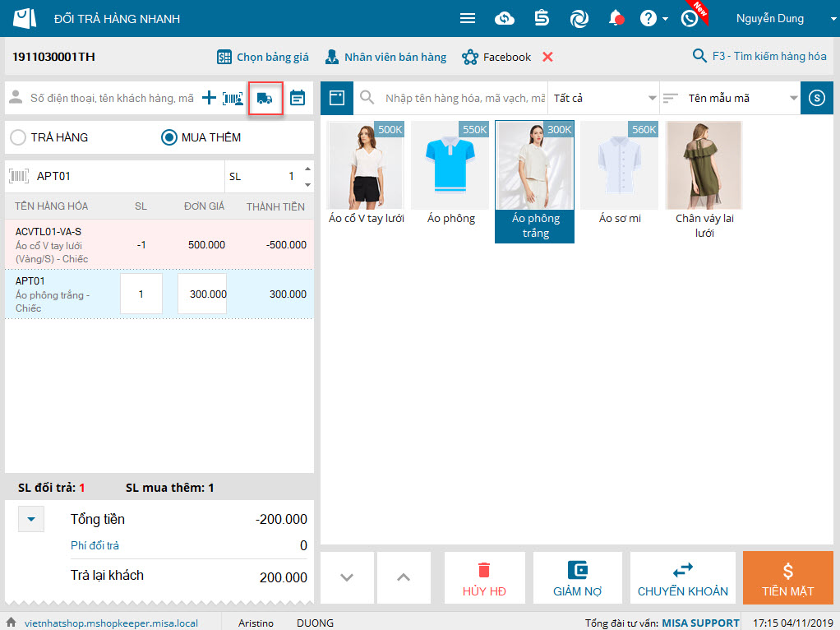The height and width of the screenshot is (630, 840).
Task: Click the barcode icon beside APT01
Action: click(19, 176)
